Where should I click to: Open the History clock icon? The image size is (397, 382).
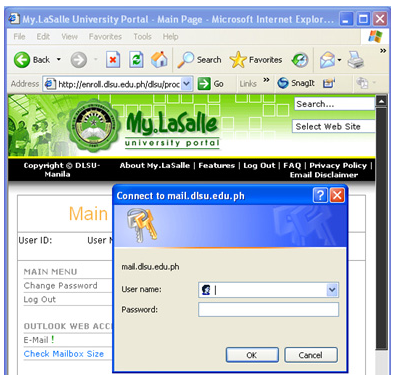tap(300, 60)
